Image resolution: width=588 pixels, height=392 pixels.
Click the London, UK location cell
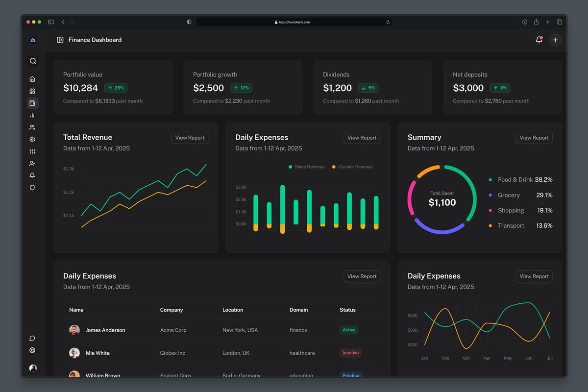(x=236, y=353)
